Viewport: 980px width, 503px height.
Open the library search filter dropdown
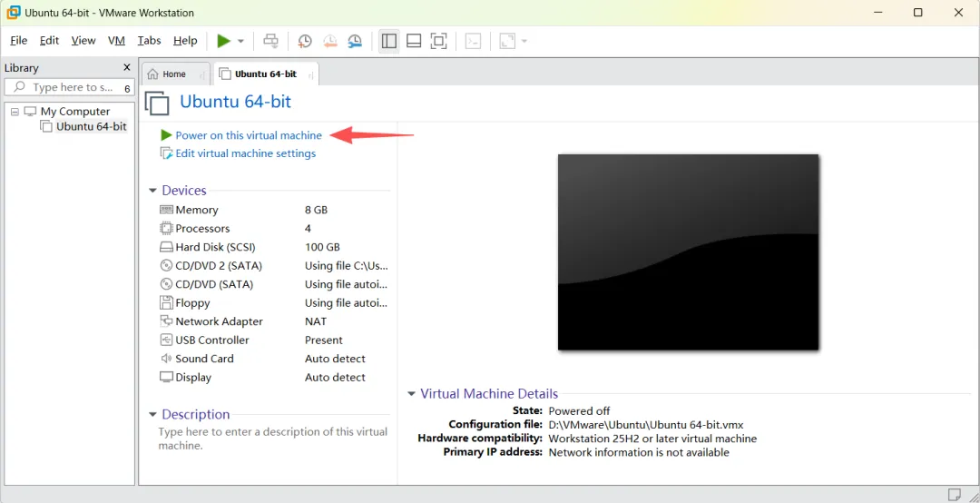click(x=127, y=88)
